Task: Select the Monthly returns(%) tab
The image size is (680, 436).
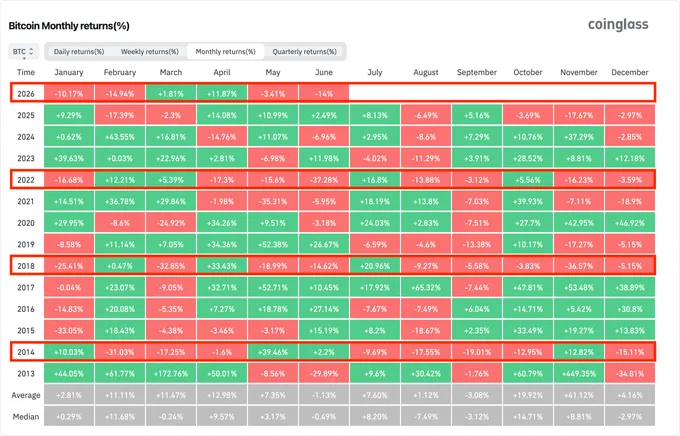Action: [226, 52]
